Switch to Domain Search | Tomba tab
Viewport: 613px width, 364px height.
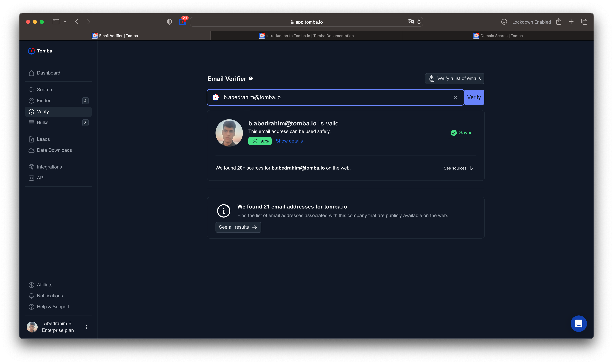(498, 36)
